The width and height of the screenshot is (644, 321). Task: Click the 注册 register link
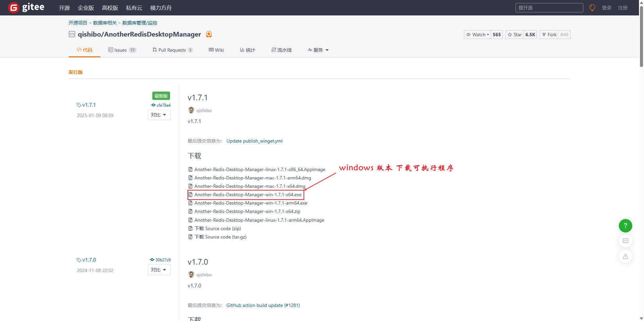[x=623, y=8]
